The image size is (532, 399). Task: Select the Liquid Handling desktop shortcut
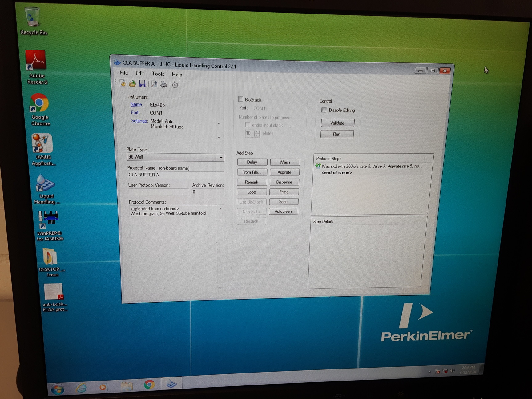[x=46, y=189]
